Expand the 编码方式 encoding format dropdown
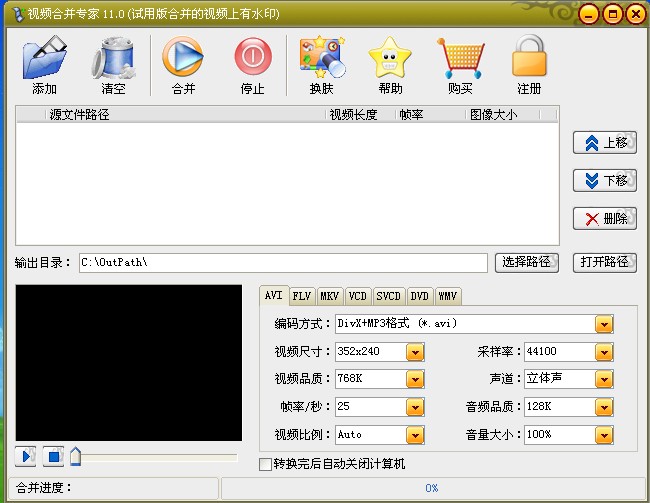 pyautogui.click(x=603, y=324)
